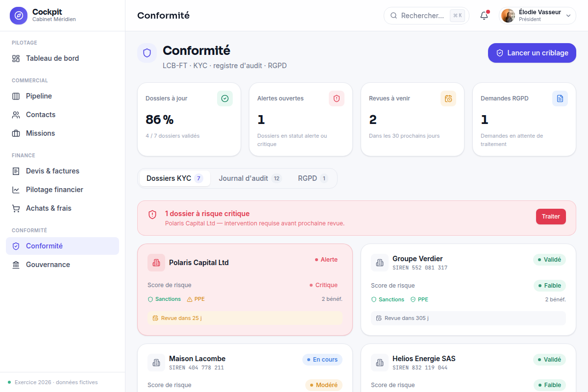Click 'Revue dans 25 j' notice

pos(245,318)
